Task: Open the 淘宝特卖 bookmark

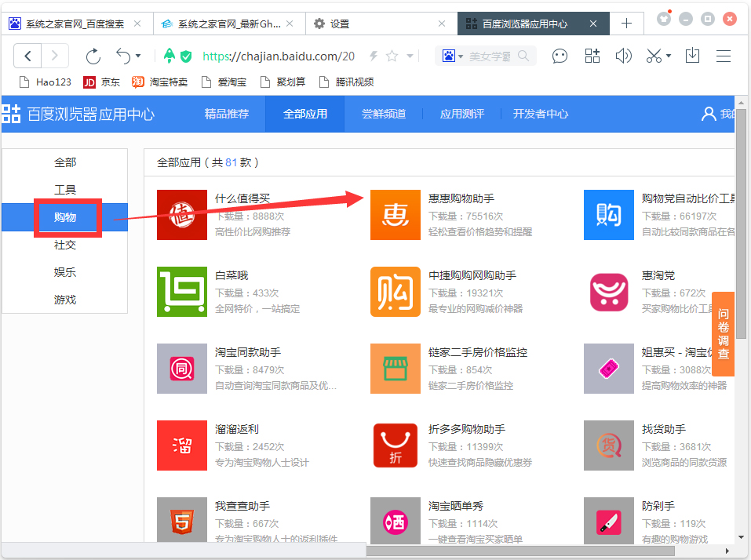Action: [x=159, y=82]
